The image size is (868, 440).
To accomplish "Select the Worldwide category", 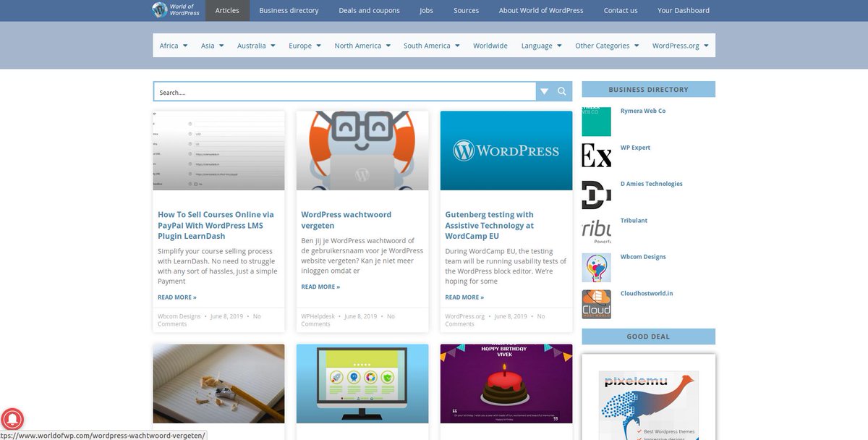I will 490,46.
